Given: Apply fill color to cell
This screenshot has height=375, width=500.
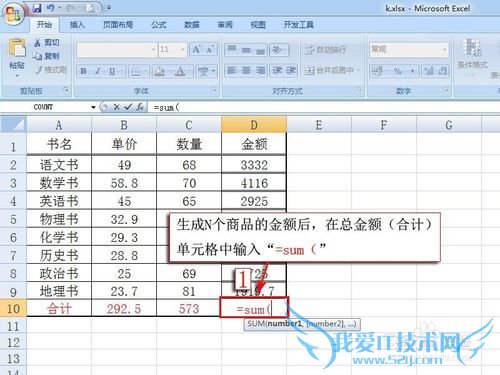Looking at the screenshot, I should coord(159,71).
